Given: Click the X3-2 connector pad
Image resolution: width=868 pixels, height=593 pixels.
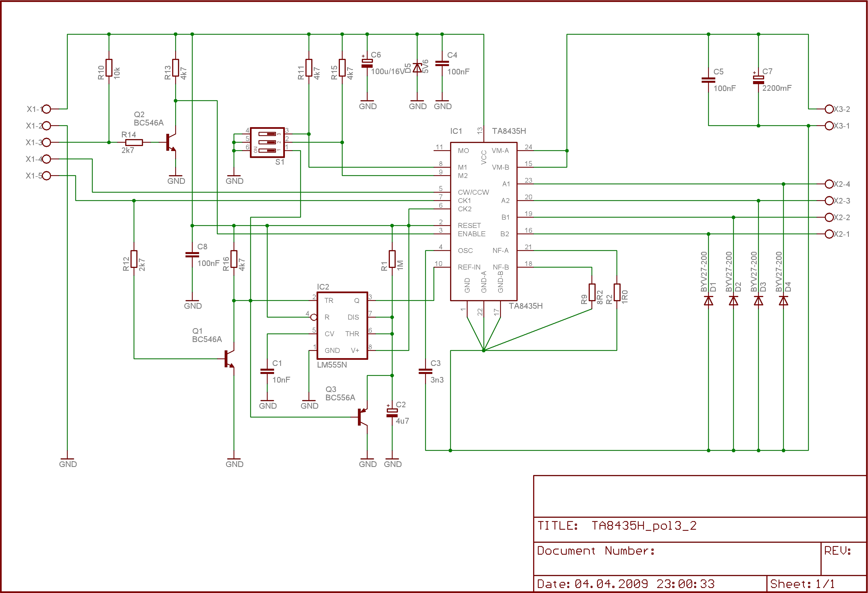Looking at the screenshot, I should pos(829,109).
